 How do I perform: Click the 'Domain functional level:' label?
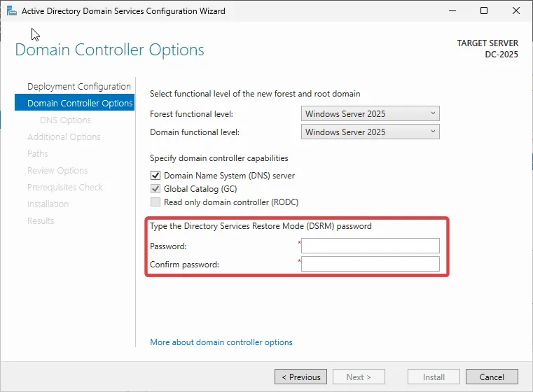point(195,132)
